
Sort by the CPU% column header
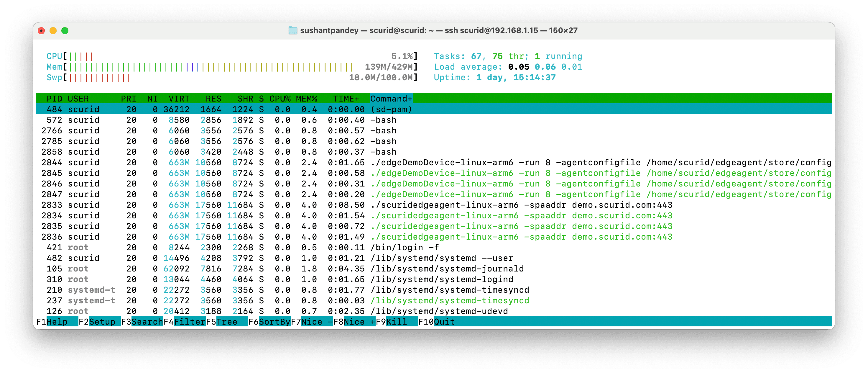(x=280, y=99)
